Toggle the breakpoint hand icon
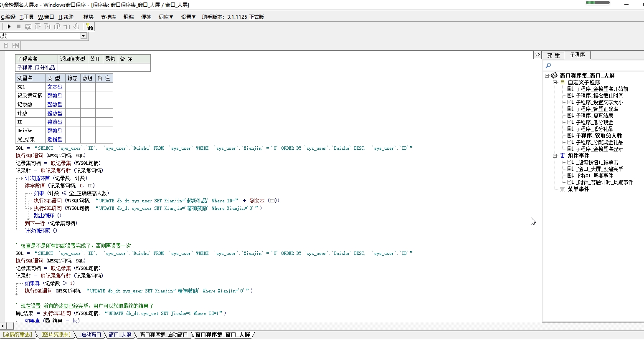 point(76,26)
